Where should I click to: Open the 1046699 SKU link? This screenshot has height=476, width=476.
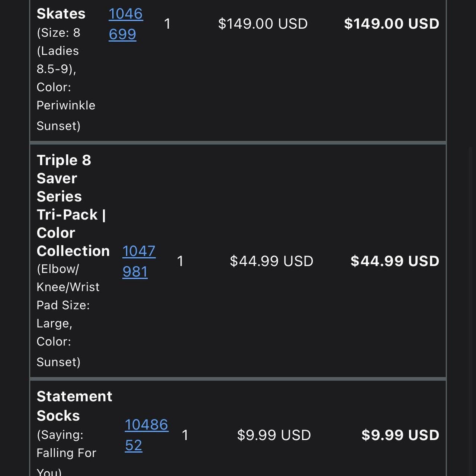pyautogui.click(x=125, y=24)
